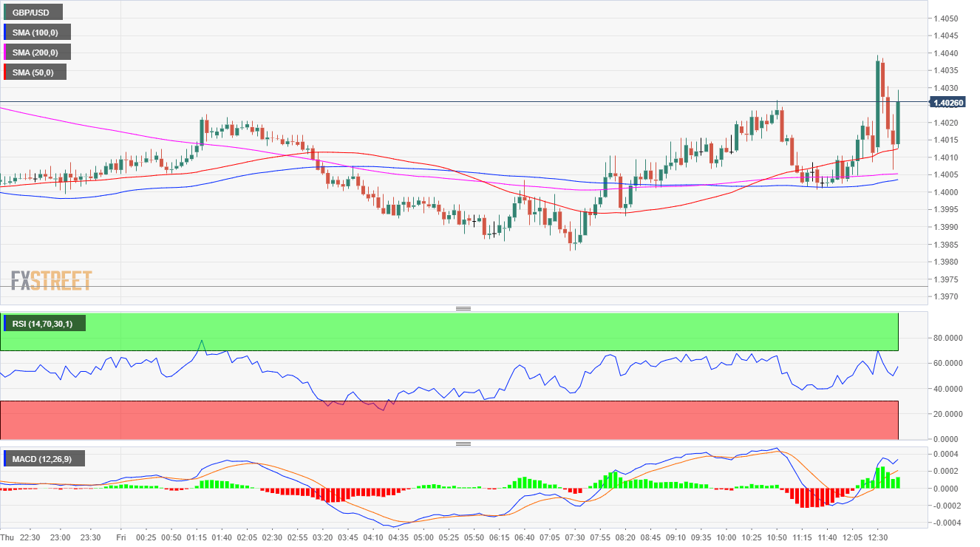This screenshot has height=547, width=980.
Task: Click the 07:30 time axis label
Action: pyautogui.click(x=574, y=537)
